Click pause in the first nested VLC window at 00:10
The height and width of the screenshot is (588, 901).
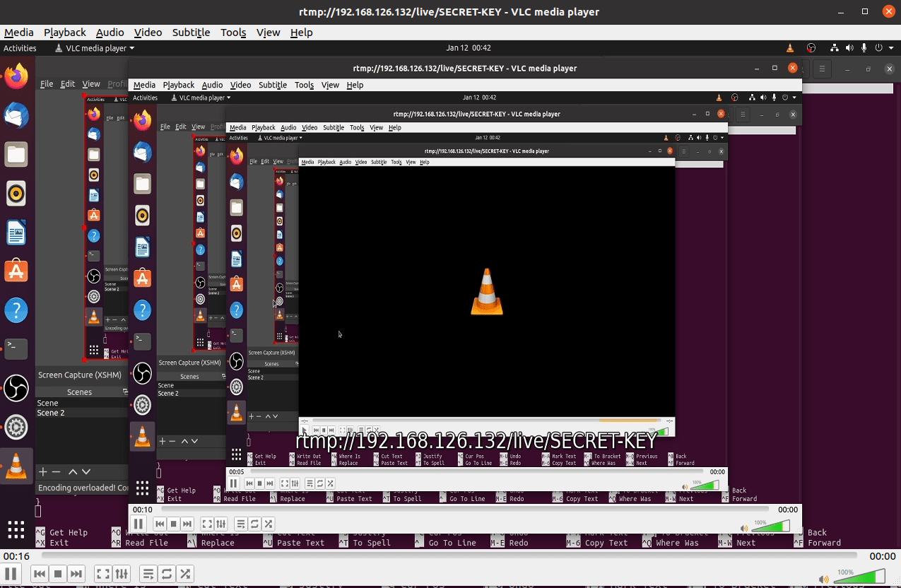139,524
